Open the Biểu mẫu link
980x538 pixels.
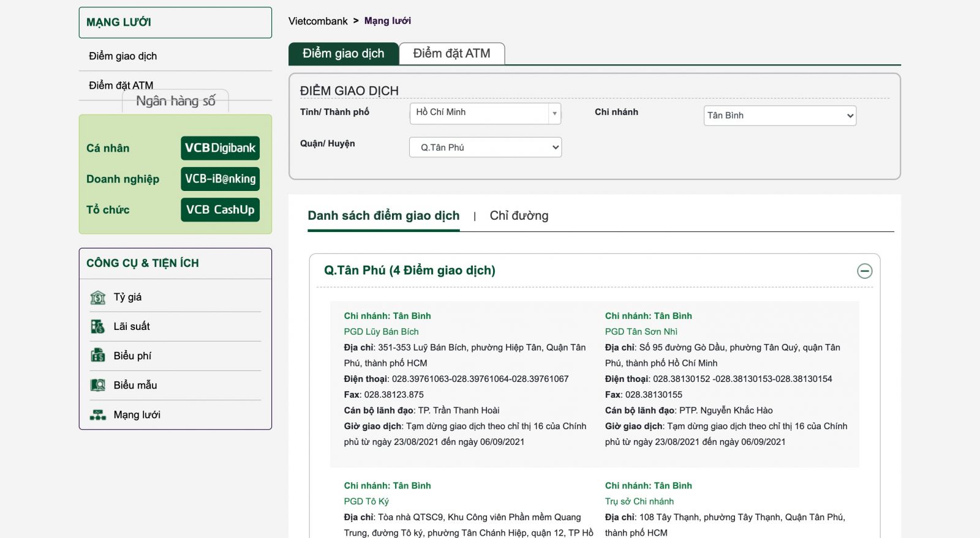tap(135, 385)
